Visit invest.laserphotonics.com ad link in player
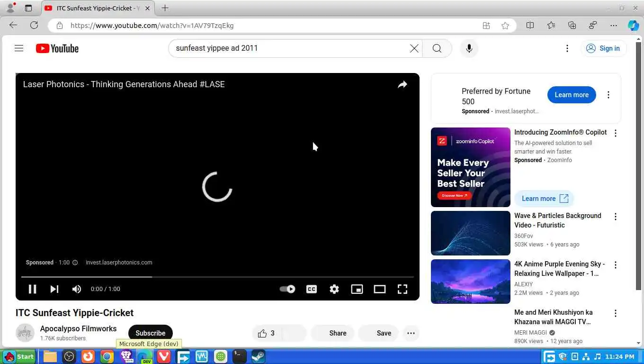644x364 pixels. pos(119,263)
